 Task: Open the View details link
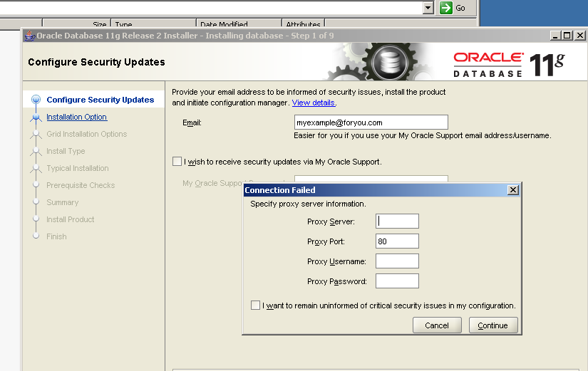[314, 103]
